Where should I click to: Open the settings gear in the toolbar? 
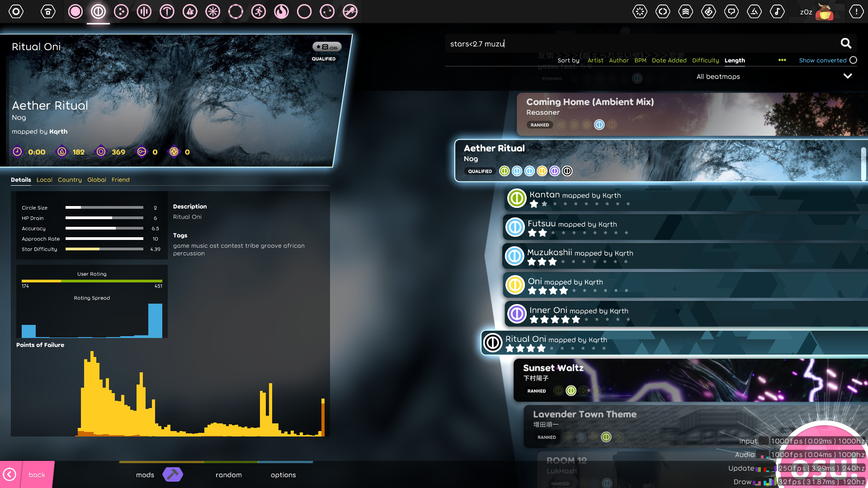[x=16, y=11]
